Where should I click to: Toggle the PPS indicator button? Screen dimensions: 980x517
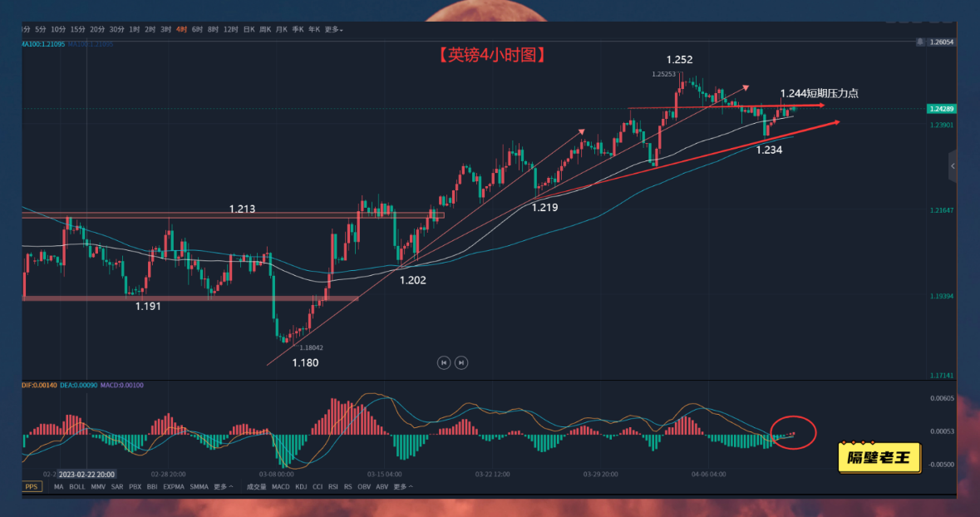click(32, 486)
